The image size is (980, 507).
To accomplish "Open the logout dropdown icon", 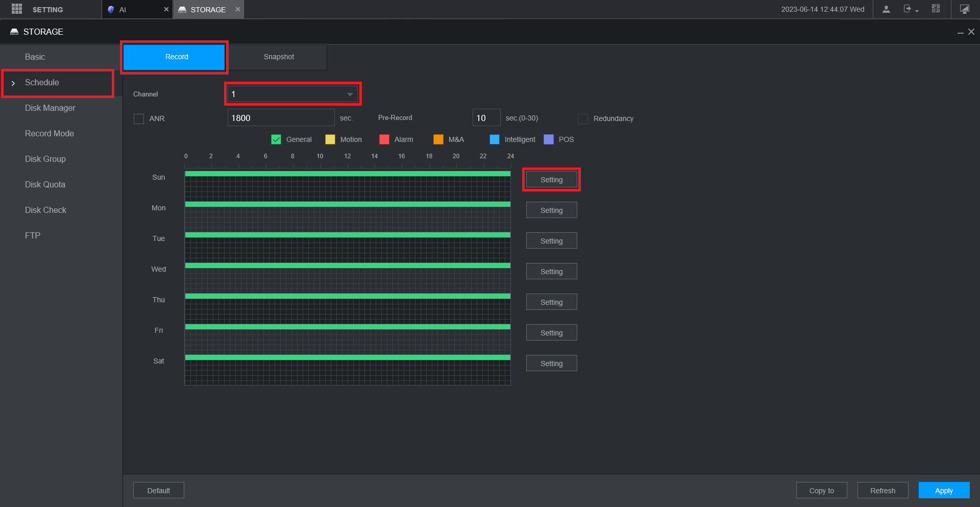I will pyautogui.click(x=911, y=9).
